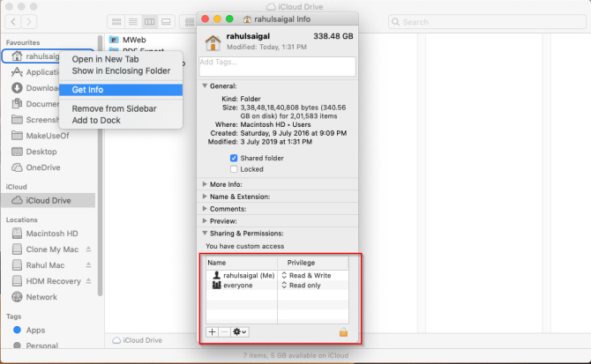591x364 pixels.
Task: Click the plus button to add user
Action: point(212,331)
